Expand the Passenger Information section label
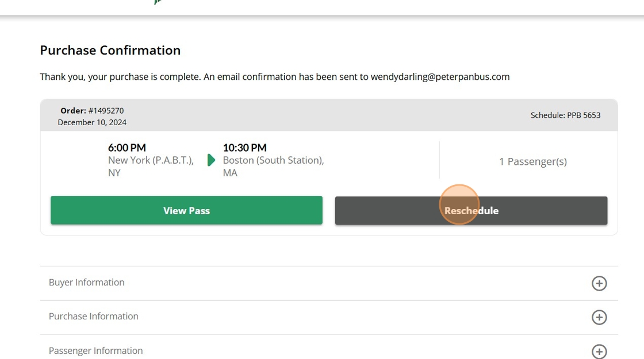This screenshot has height=359, width=644. (96, 351)
